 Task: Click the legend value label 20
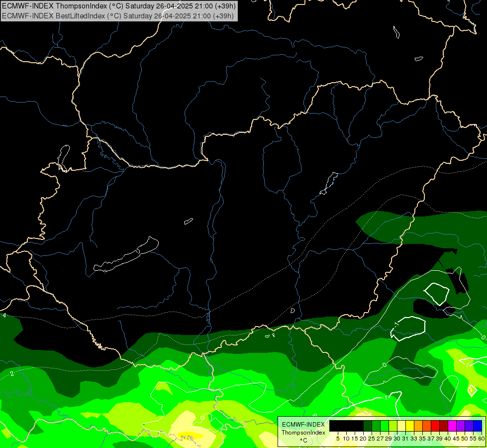click(x=363, y=439)
